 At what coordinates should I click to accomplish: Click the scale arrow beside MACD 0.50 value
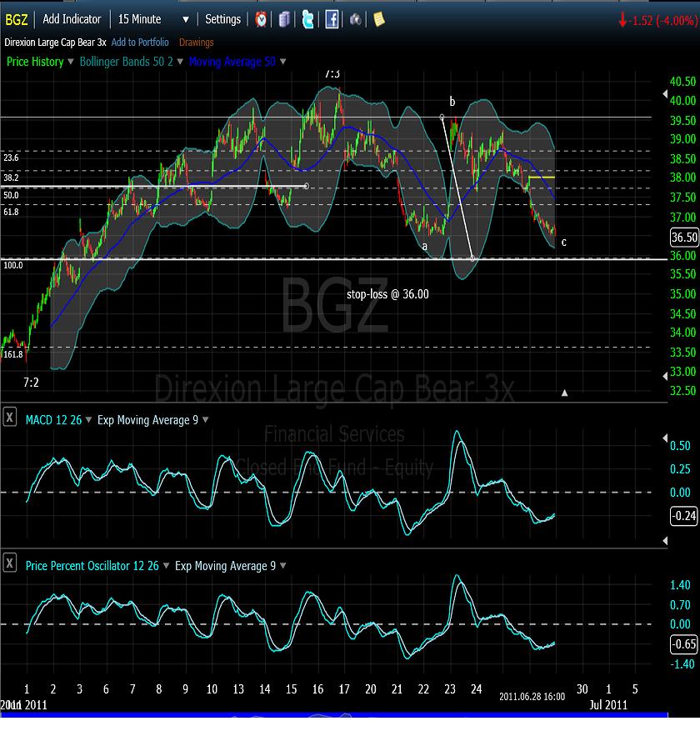point(665,438)
